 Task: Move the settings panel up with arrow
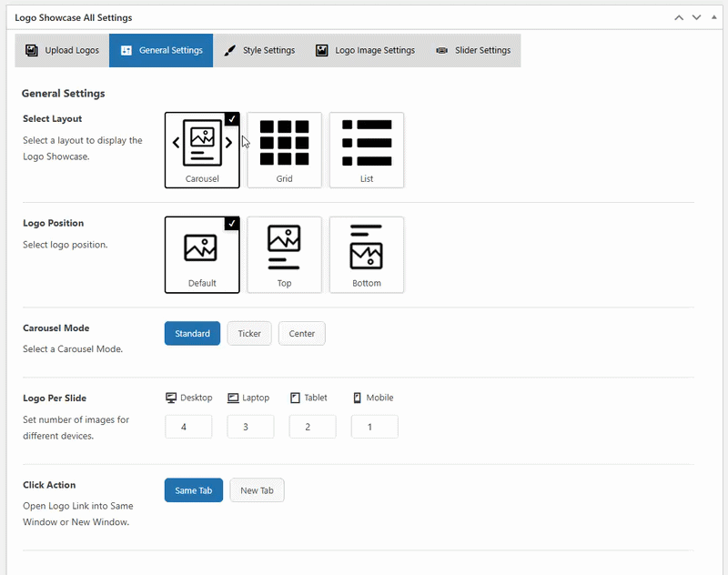679,17
